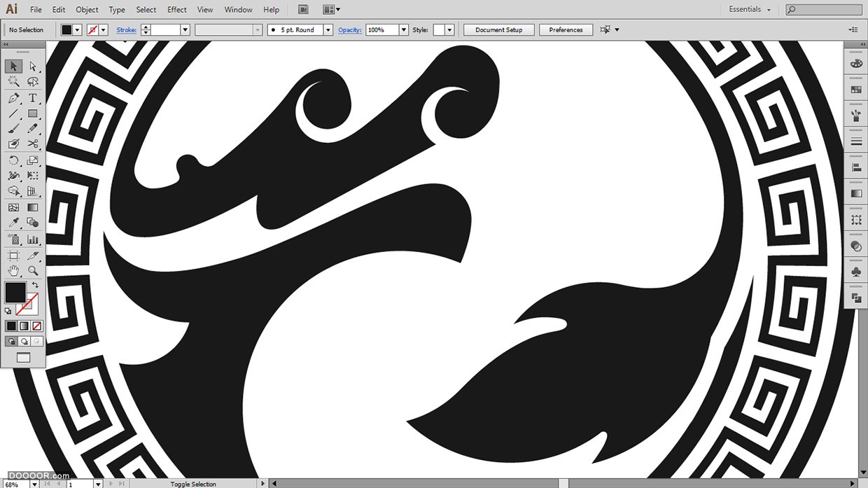Open the Stroke panel link
The height and width of the screenshot is (488, 868).
(x=127, y=30)
